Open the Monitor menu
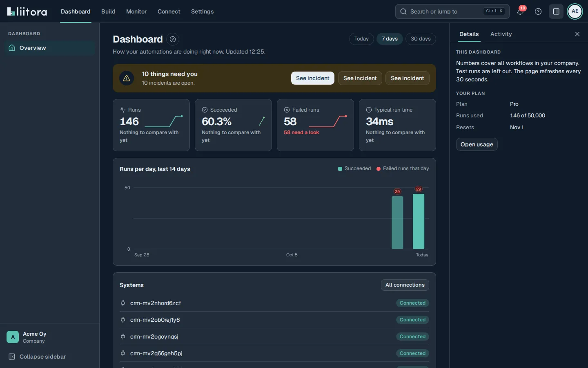588x368 pixels. (x=136, y=11)
